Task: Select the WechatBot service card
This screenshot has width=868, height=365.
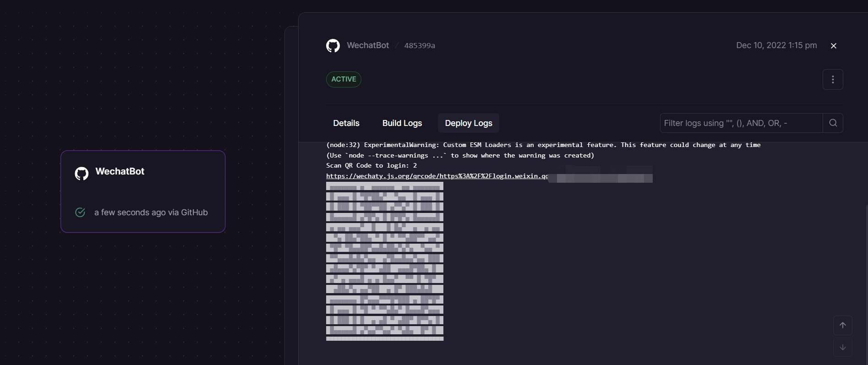Action: click(x=143, y=191)
